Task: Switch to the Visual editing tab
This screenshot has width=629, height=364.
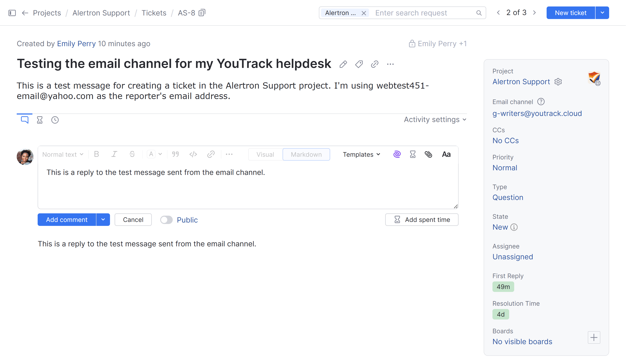Action: (x=265, y=154)
